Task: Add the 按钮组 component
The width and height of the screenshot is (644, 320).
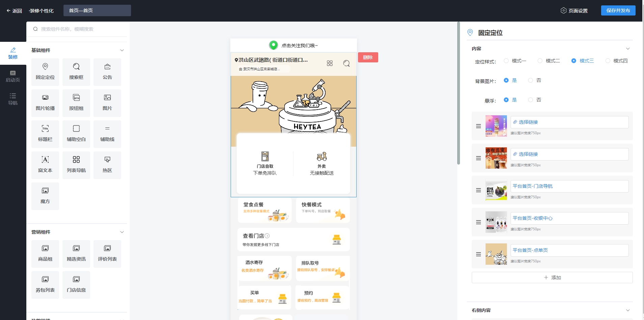Action: pyautogui.click(x=76, y=103)
